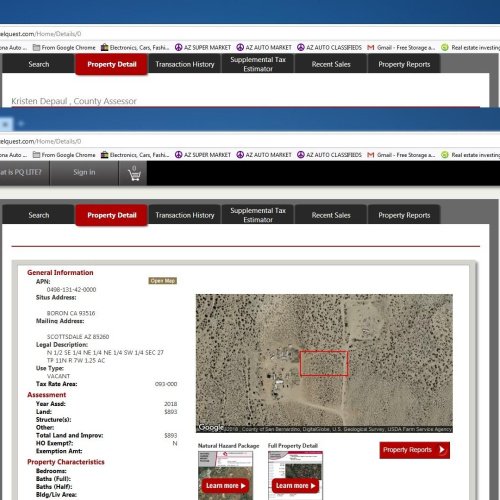
Task: Click the address bar in front window
Action: point(250,141)
